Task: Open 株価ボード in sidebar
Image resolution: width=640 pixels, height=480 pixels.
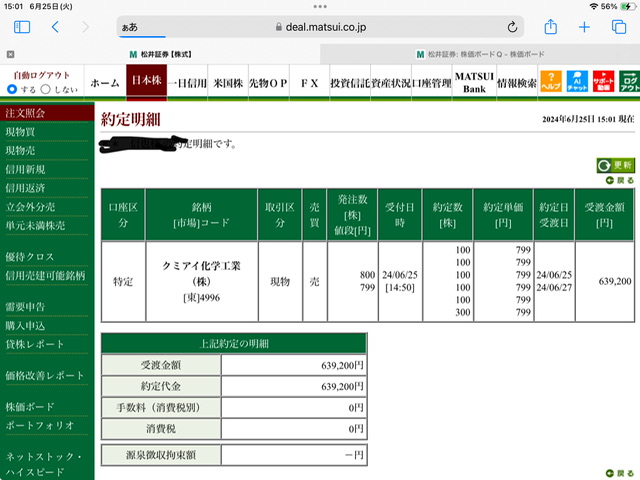Action: [30, 407]
